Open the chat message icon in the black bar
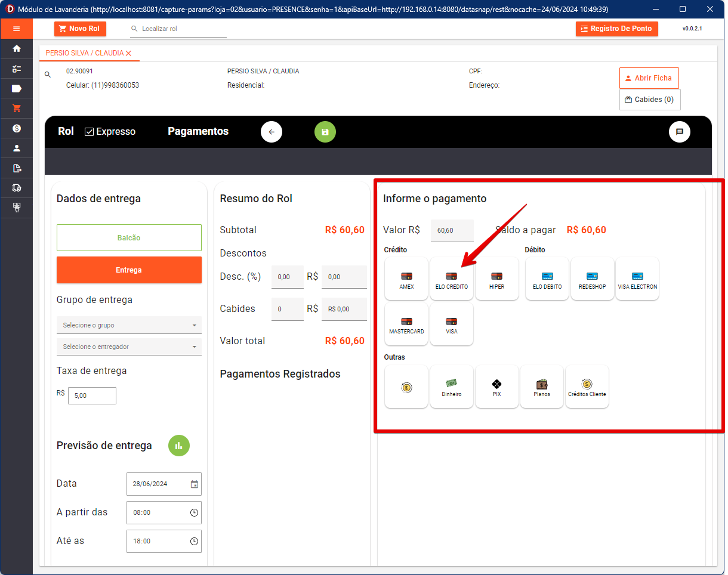728x575 pixels. point(679,132)
